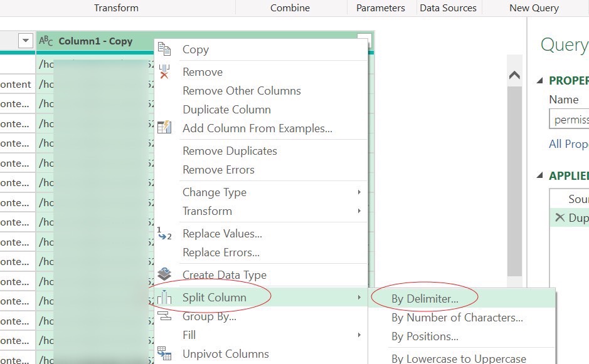The width and height of the screenshot is (589, 364).
Task: Choose By Delimiter split option
Action: pos(425,299)
